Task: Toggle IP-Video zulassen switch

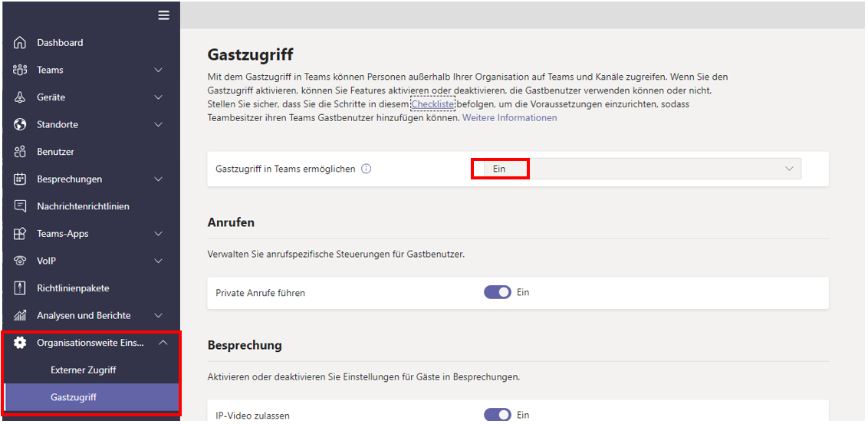Action: tap(497, 415)
